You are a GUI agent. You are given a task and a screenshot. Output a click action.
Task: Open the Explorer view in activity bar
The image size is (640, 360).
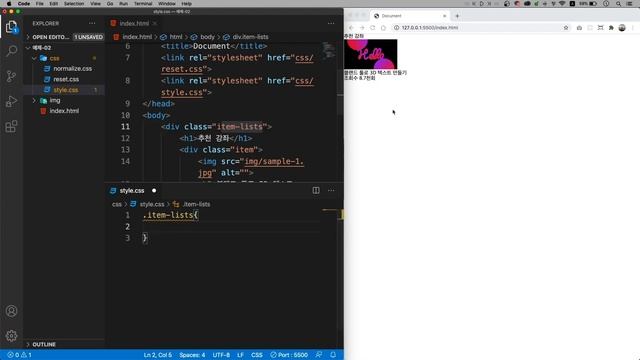tap(11, 27)
